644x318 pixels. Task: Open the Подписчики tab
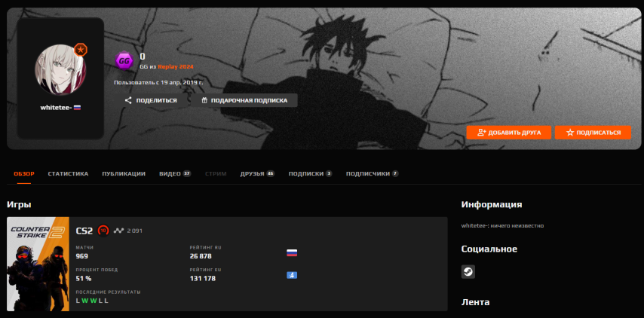point(372,173)
